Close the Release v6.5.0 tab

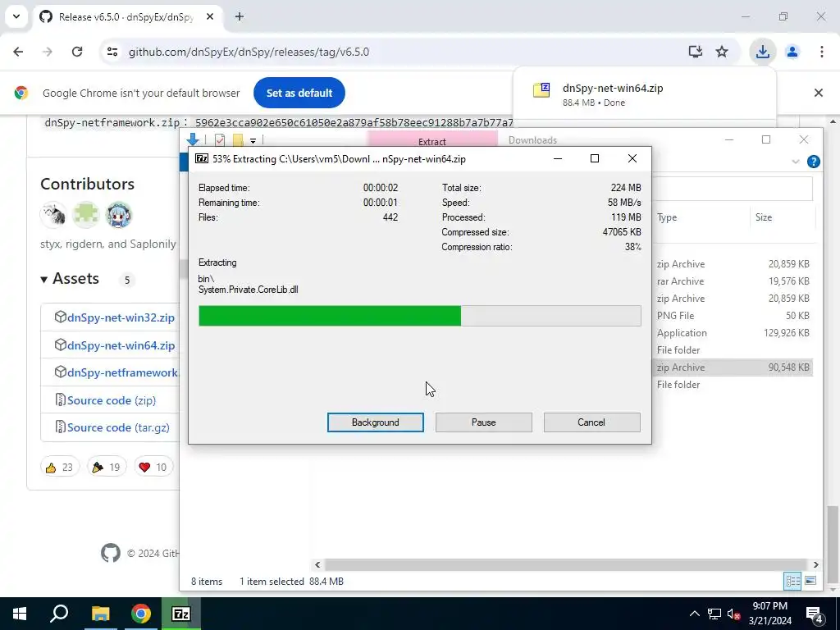point(210,16)
